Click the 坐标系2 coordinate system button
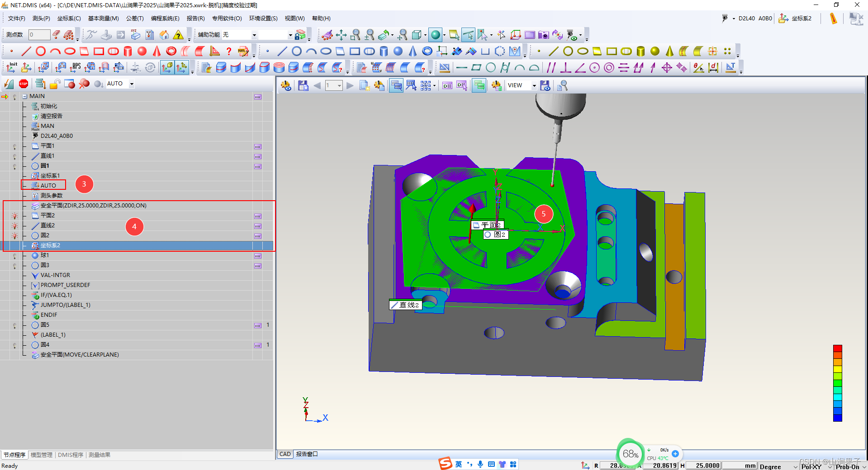 [795, 19]
